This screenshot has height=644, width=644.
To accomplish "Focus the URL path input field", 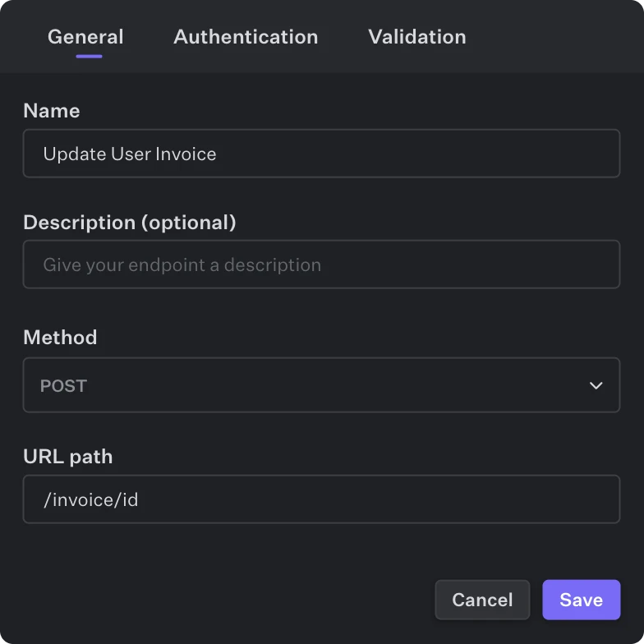I will [x=320, y=499].
